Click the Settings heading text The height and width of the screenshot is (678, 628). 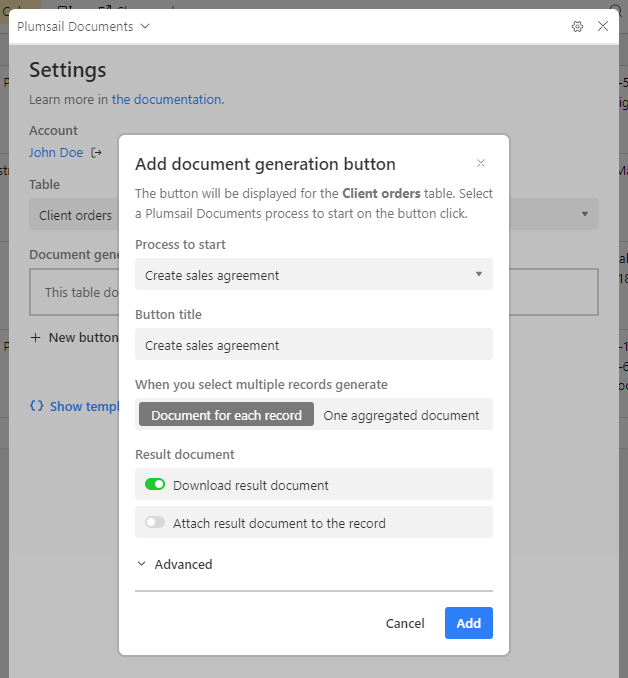67,70
